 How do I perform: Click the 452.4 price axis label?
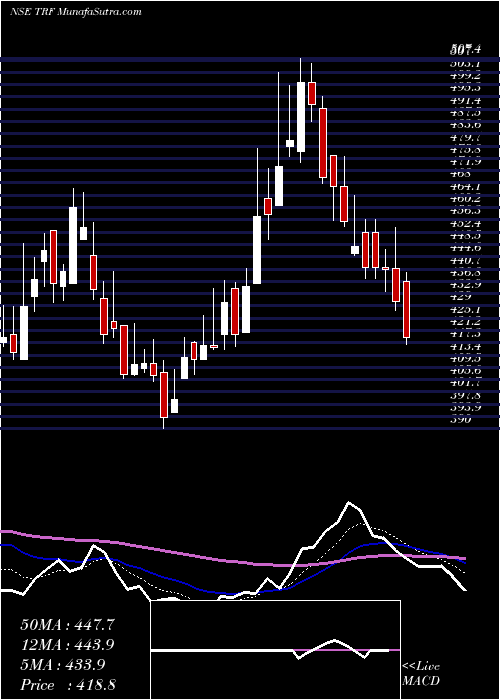466,223
